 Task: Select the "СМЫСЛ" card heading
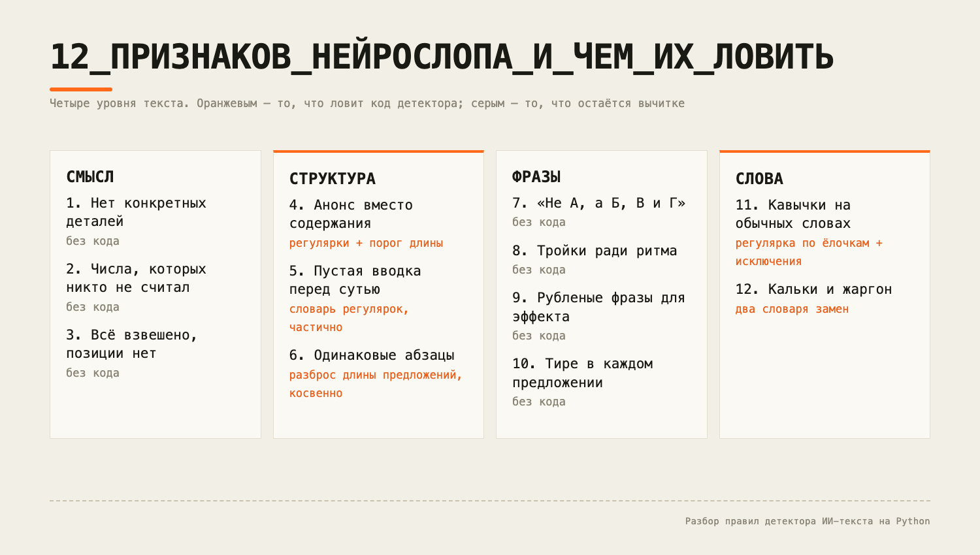point(90,177)
